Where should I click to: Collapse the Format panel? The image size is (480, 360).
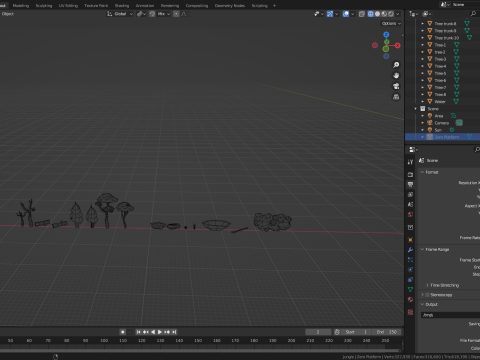(x=422, y=172)
